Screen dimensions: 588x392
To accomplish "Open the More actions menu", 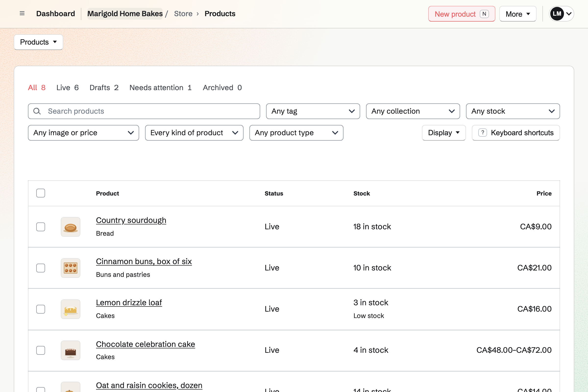I will 518,14.
